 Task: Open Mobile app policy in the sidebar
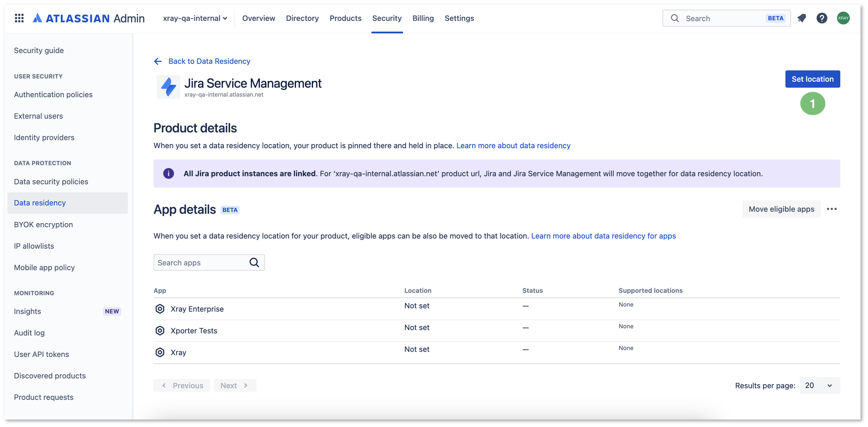[44, 267]
